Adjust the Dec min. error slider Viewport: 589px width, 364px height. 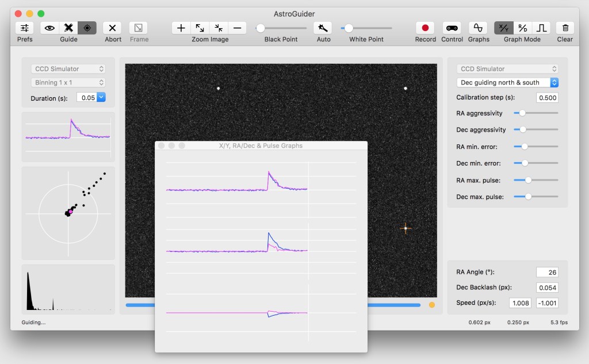536,163
